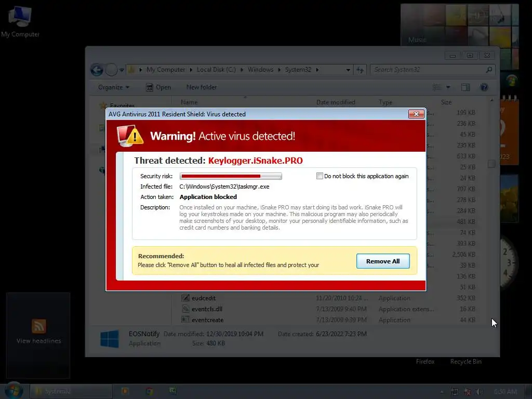532x399 pixels.
Task: Click the taskbar clock 6:50 AM
Action: 505,392
